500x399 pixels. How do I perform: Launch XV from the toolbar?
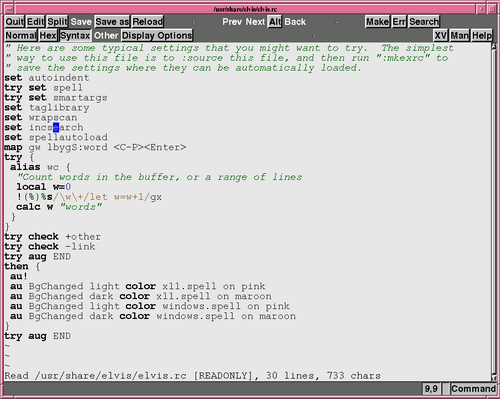(x=441, y=35)
